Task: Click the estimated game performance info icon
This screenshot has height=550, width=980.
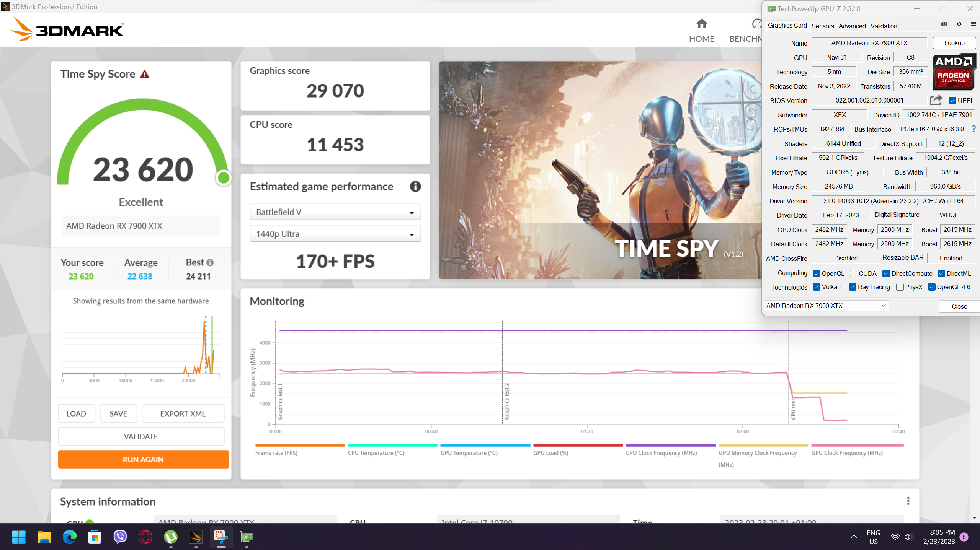Action: point(415,186)
